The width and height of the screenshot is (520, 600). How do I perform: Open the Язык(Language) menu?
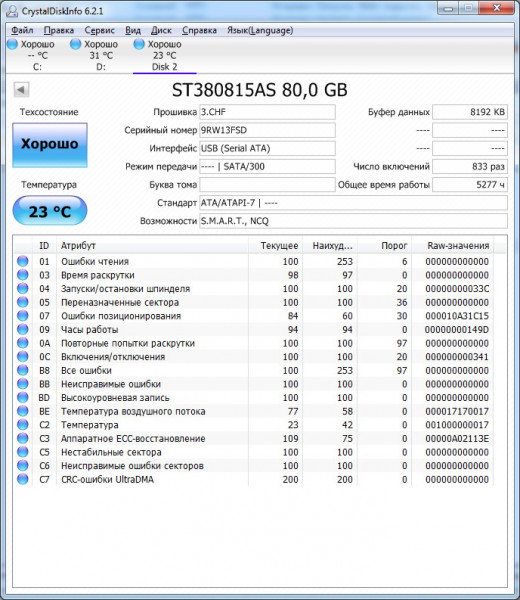[x=260, y=30]
